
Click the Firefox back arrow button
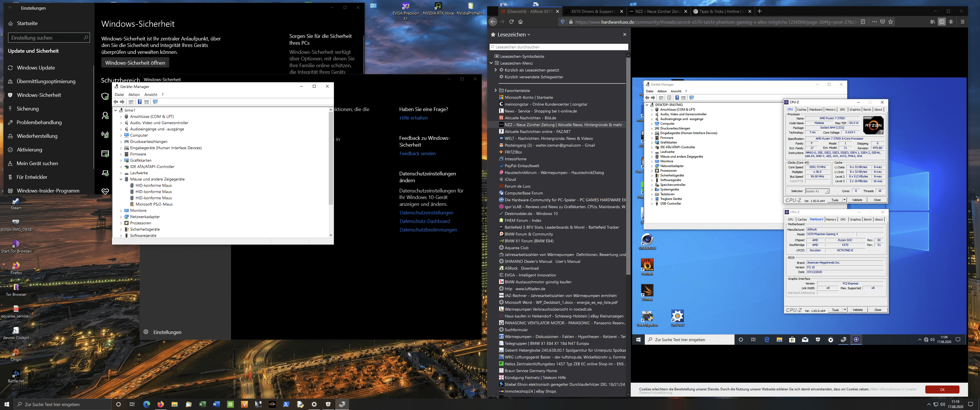point(493,22)
